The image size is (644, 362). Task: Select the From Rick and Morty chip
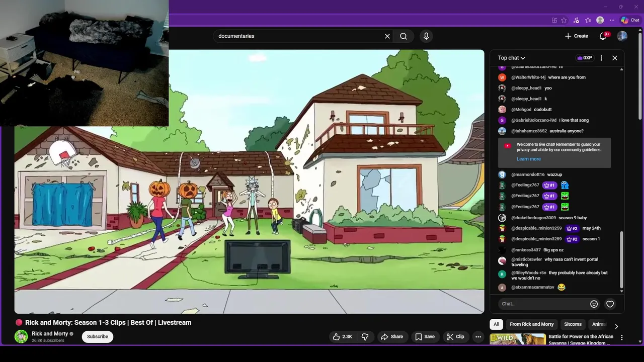(x=532, y=324)
